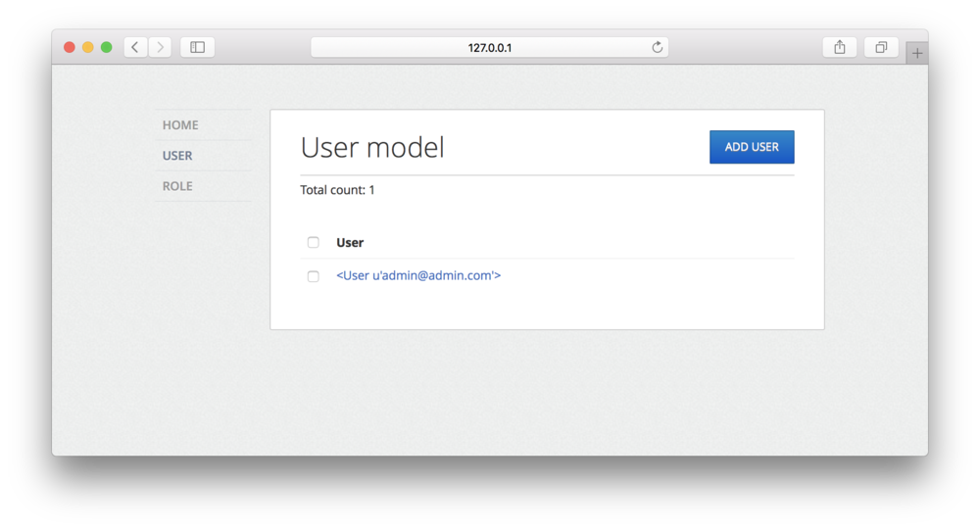Viewport: 980px width, 530px height.
Task: Click the User model page heading
Action: coord(372,148)
